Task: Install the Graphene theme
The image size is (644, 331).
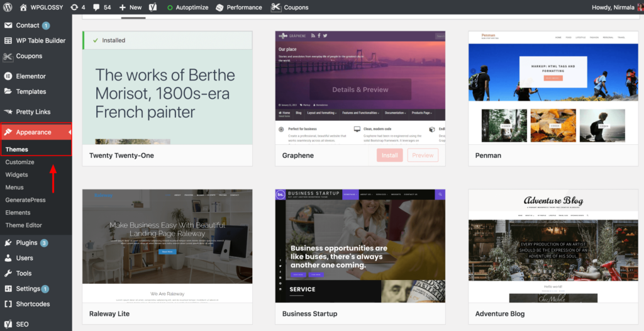Action: click(389, 155)
